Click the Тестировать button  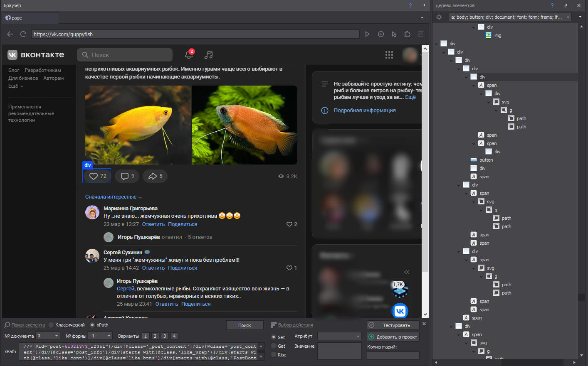click(393, 325)
